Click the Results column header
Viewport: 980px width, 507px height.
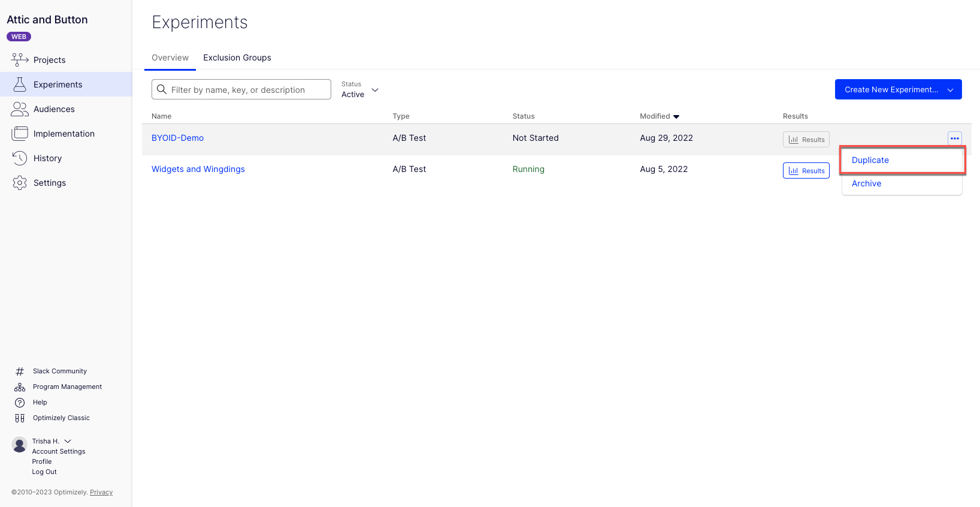tap(796, 116)
